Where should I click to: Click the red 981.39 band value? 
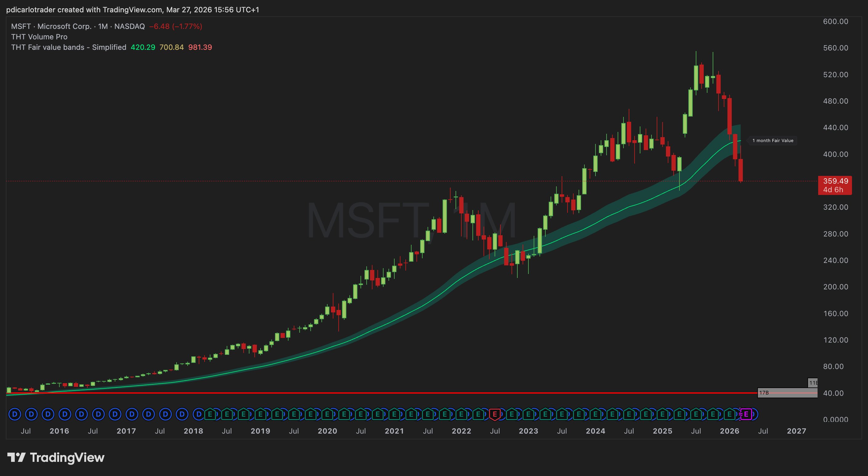[200, 47]
